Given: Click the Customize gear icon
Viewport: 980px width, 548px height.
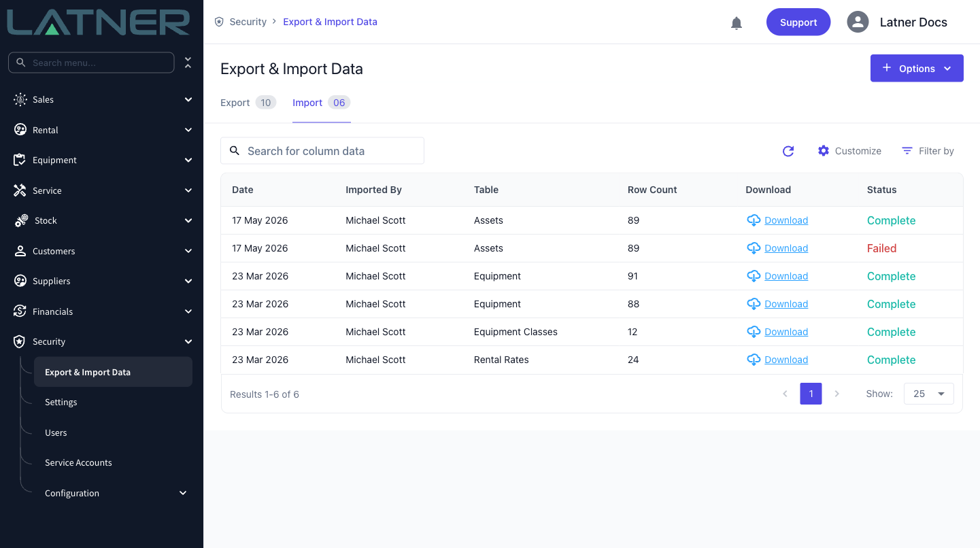Looking at the screenshot, I should click(x=824, y=151).
